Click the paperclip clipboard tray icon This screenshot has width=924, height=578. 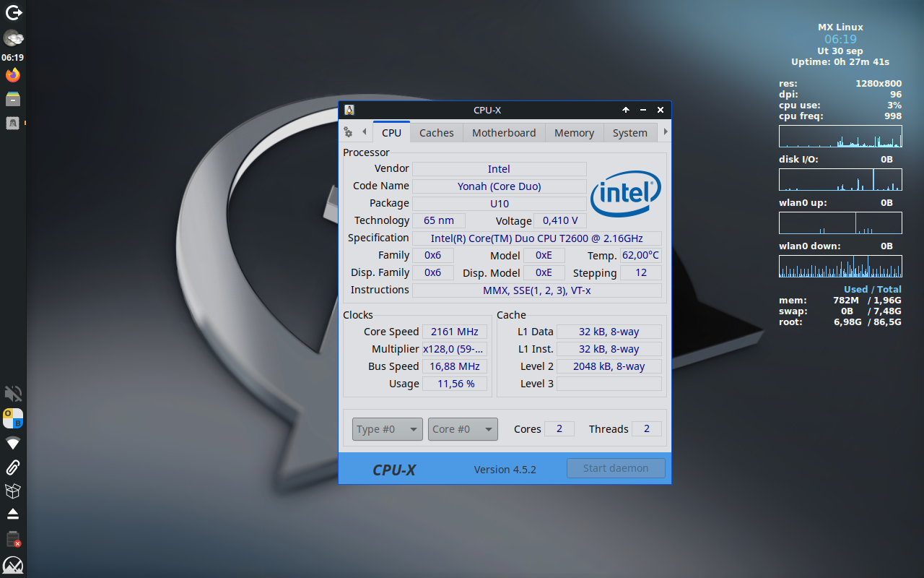coord(13,467)
